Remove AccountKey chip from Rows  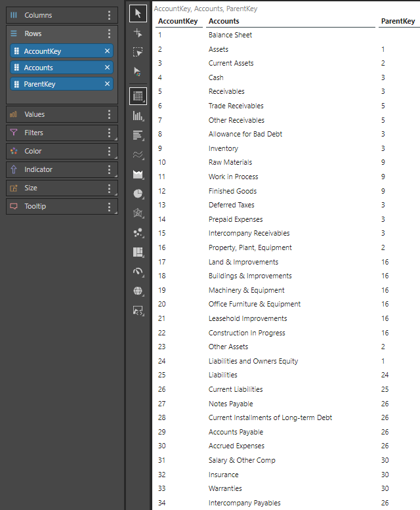107,51
